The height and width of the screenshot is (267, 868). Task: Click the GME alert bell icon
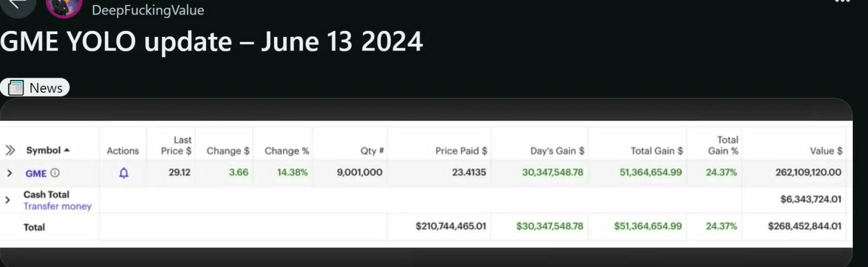124,173
